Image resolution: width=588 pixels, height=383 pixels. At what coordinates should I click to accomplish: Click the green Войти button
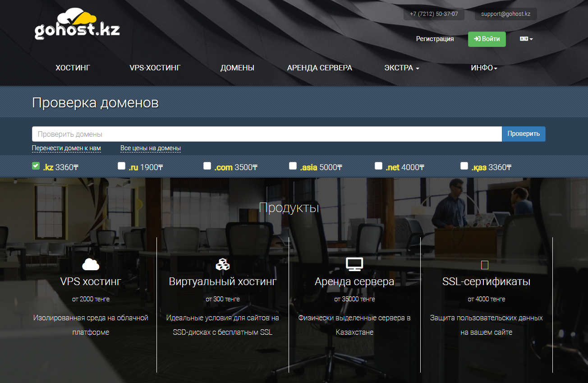point(487,39)
